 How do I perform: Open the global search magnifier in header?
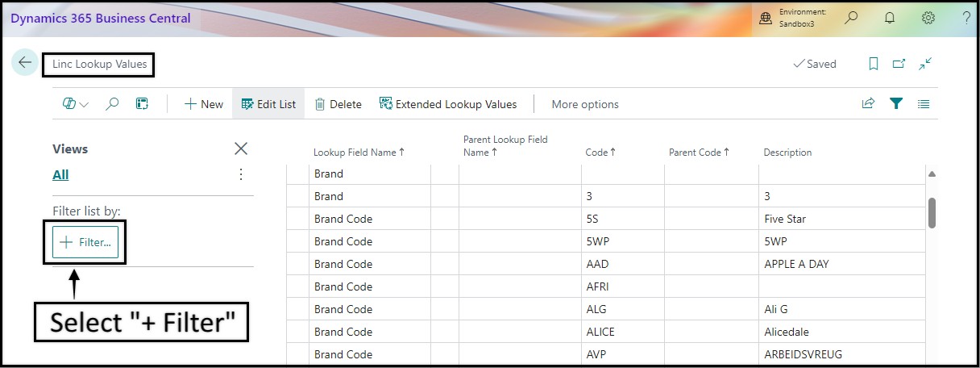pos(851,18)
